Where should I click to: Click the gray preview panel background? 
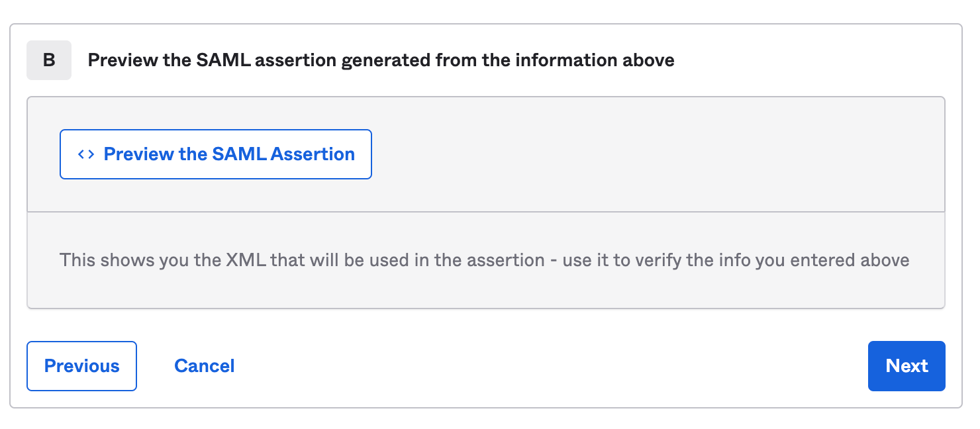tap(656, 154)
